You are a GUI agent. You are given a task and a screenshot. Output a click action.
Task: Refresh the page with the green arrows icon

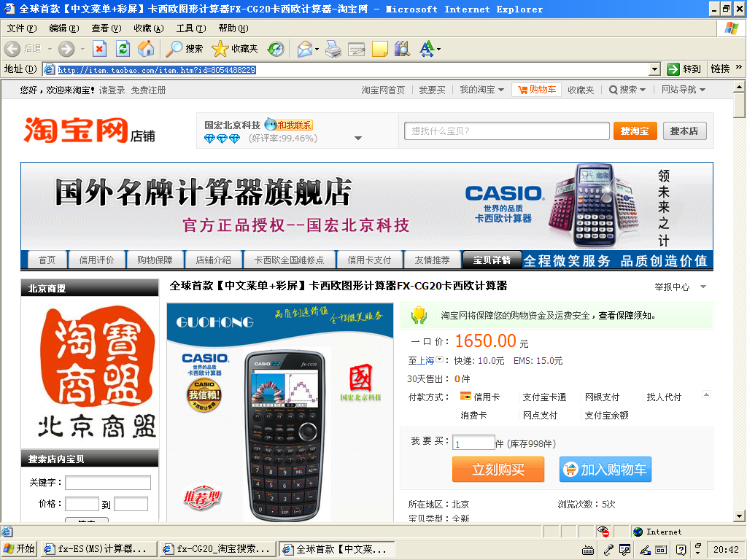pos(123,49)
